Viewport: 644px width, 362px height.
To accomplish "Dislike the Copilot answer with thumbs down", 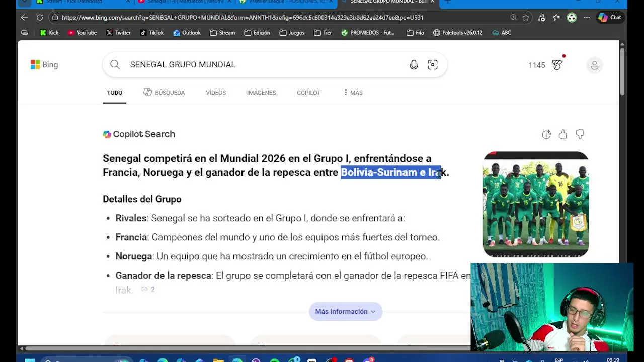I will [580, 134].
